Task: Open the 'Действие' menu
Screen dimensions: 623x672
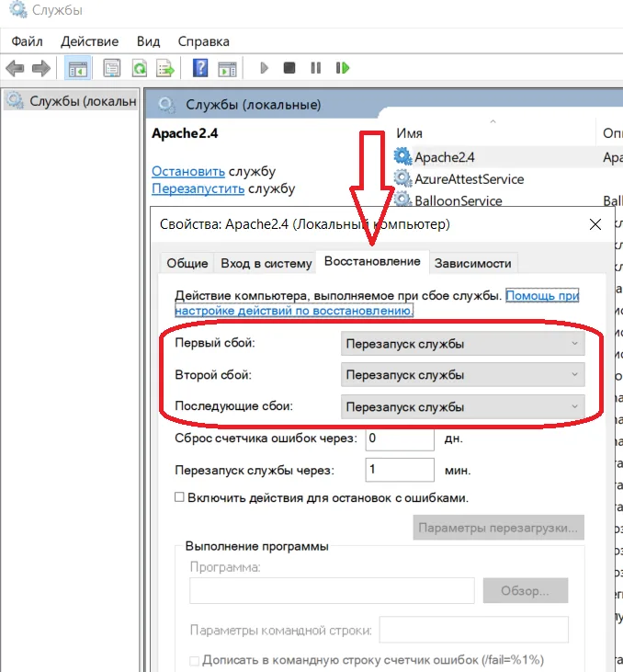Action: click(89, 41)
